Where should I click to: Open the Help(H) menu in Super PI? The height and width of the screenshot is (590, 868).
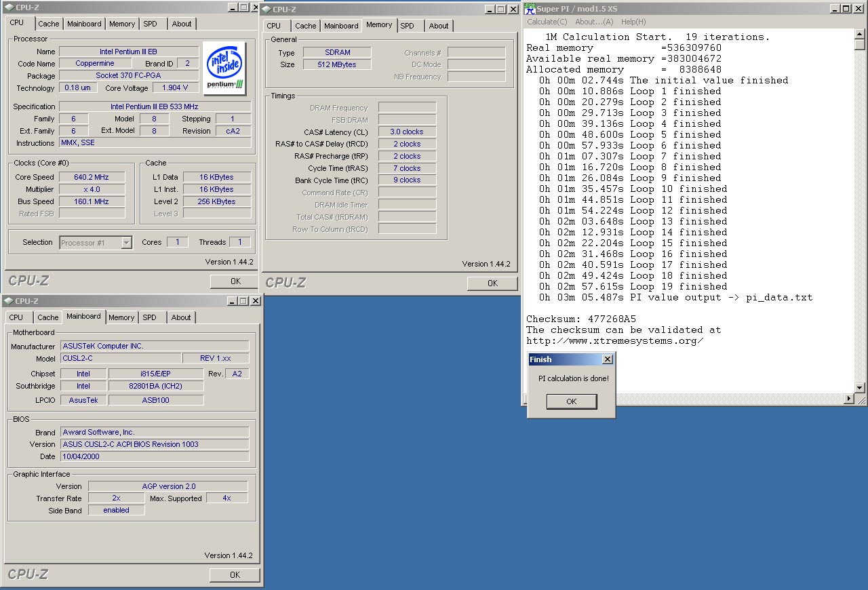tap(633, 22)
